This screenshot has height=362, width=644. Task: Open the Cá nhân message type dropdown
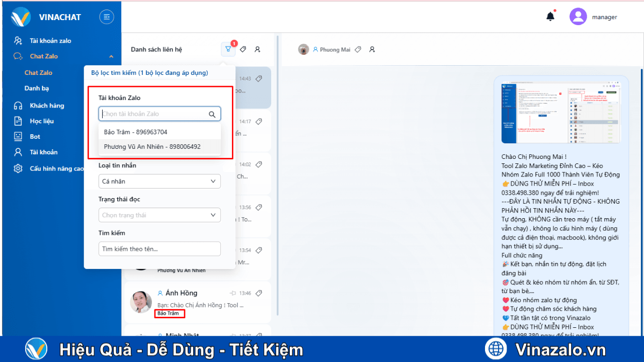tap(159, 181)
